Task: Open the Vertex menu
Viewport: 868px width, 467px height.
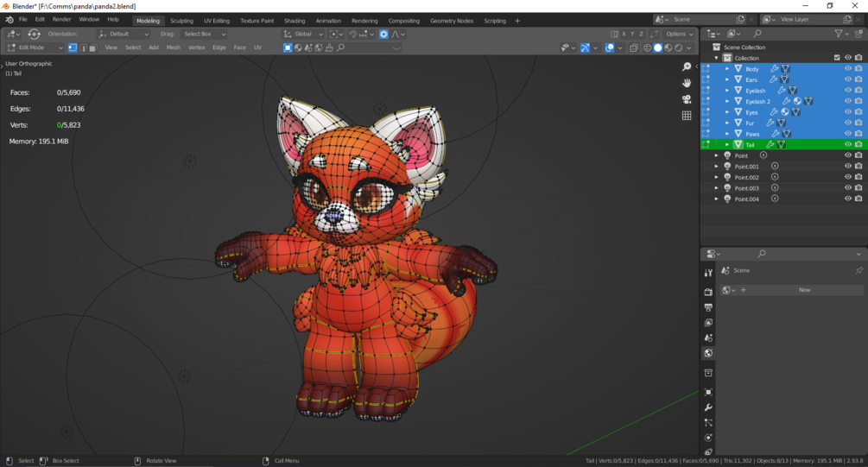Action: click(197, 47)
